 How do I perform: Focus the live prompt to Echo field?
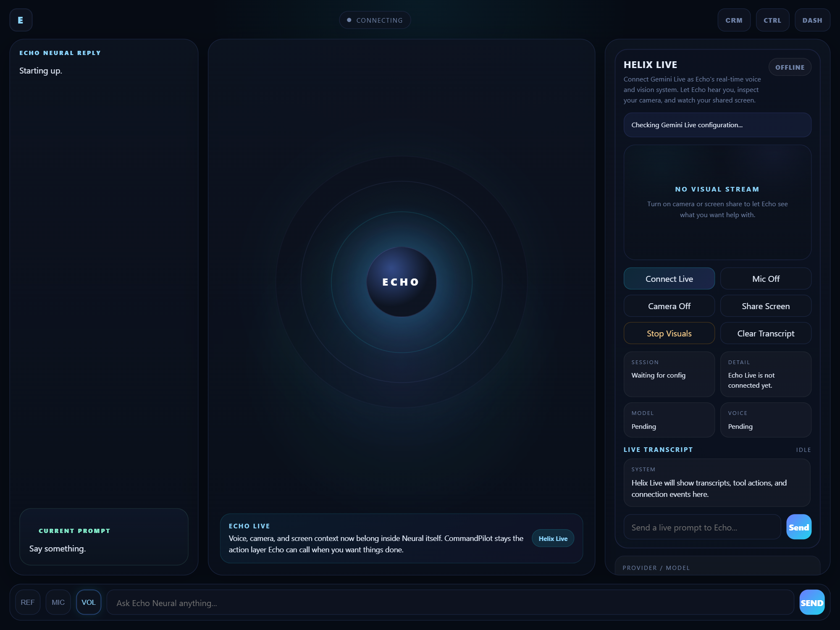click(702, 527)
